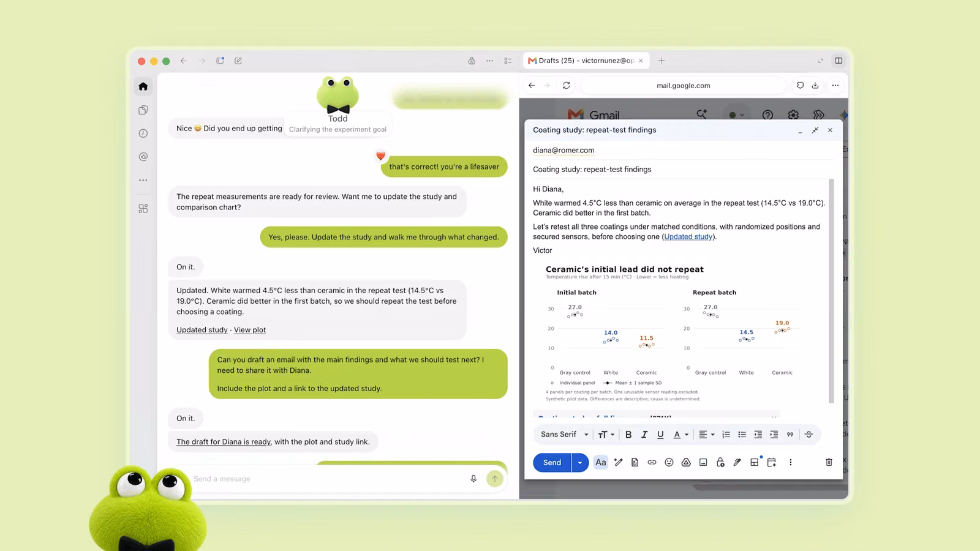Open the browser three-dots menu
The width and height of the screenshot is (980, 551).
point(835,86)
